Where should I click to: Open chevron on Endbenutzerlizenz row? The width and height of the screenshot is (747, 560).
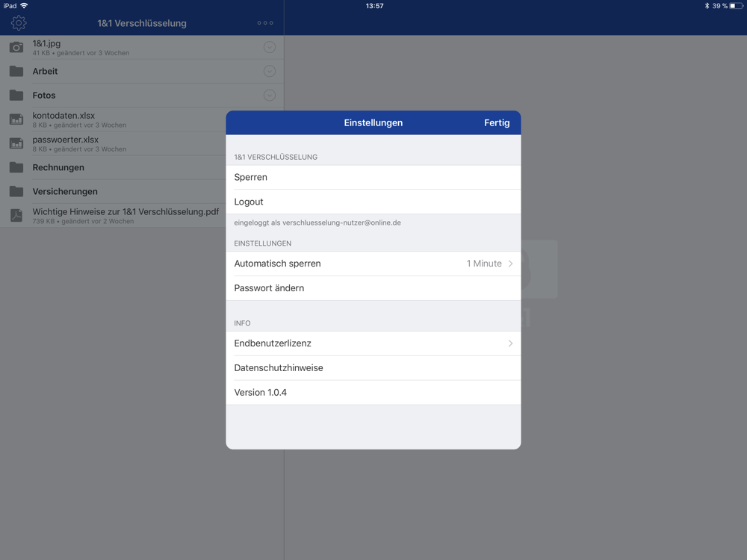pyautogui.click(x=510, y=343)
